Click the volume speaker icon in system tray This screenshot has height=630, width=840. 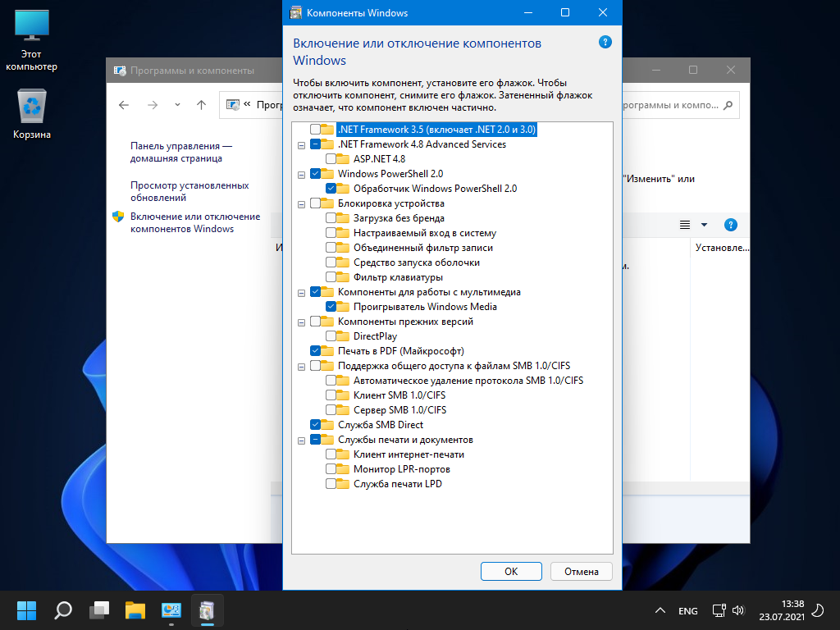coord(737,610)
